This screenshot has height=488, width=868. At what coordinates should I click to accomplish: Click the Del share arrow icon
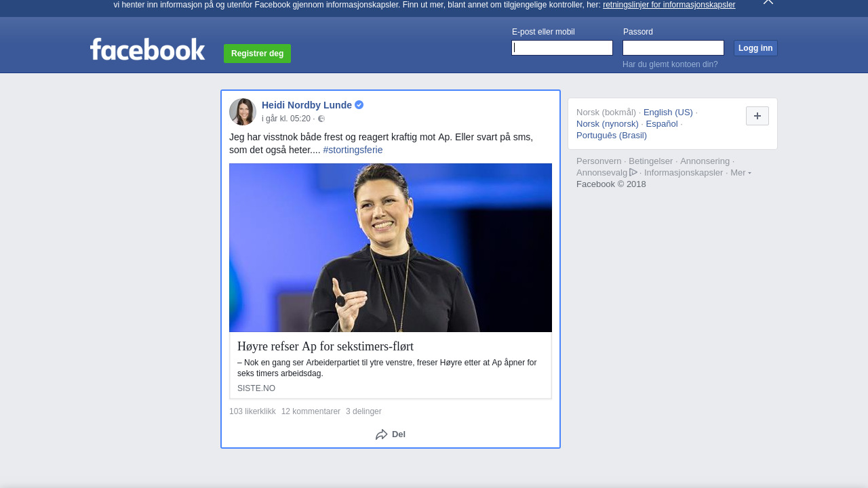(x=382, y=434)
